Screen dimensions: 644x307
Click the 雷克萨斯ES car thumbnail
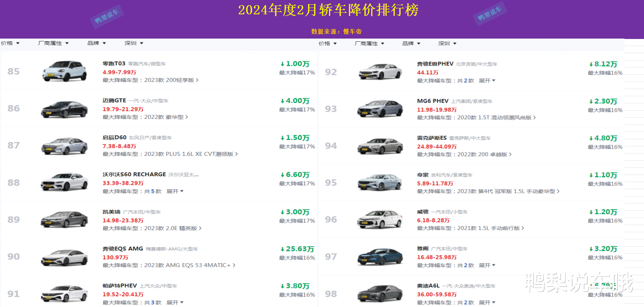pos(380,146)
